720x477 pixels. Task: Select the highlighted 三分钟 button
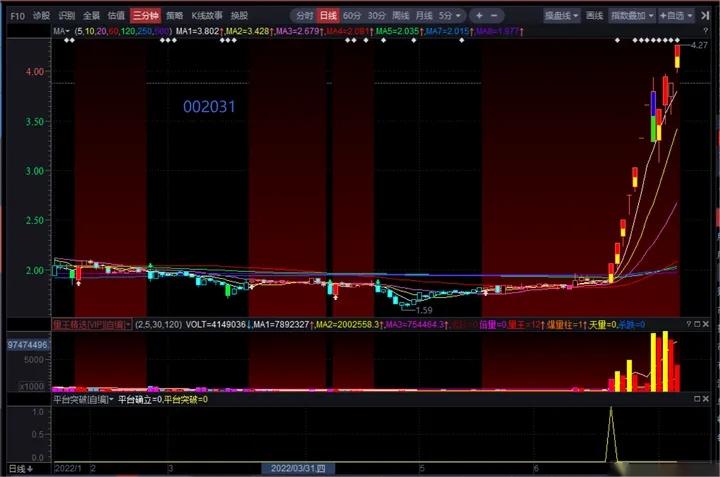pyautogui.click(x=145, y=16)
